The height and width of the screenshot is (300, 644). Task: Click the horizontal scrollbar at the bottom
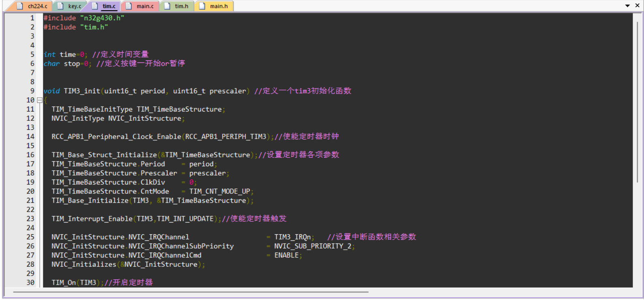tap(190, 292)
